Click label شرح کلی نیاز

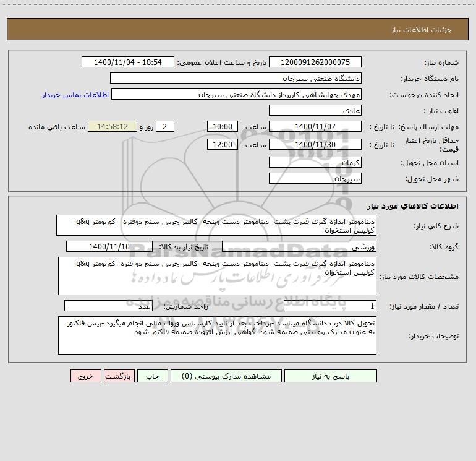click(436, 226)
